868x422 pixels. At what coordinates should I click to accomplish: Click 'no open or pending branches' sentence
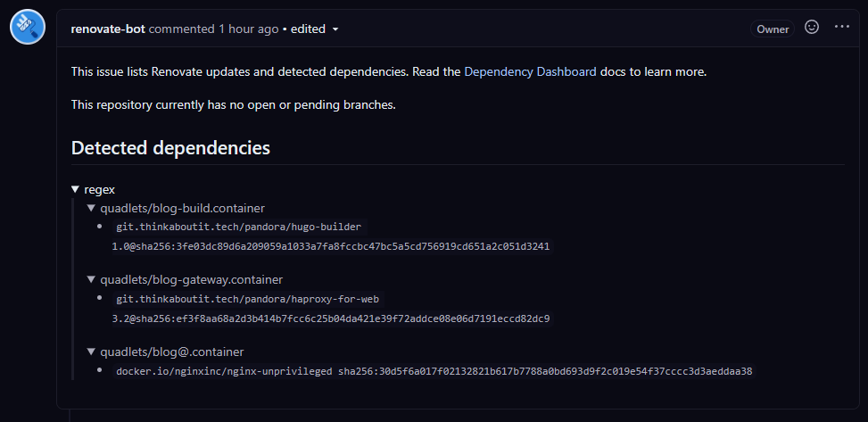(x=233, y=104)
